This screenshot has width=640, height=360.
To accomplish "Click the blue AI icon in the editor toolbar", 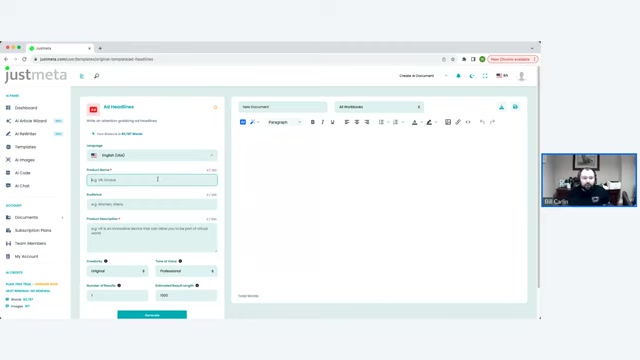I will [243, 122].
